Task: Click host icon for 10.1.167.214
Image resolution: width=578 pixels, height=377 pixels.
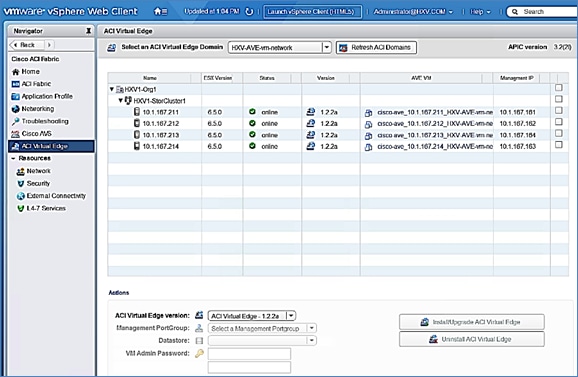Action: pyautogui.click(x=137, y=146)
